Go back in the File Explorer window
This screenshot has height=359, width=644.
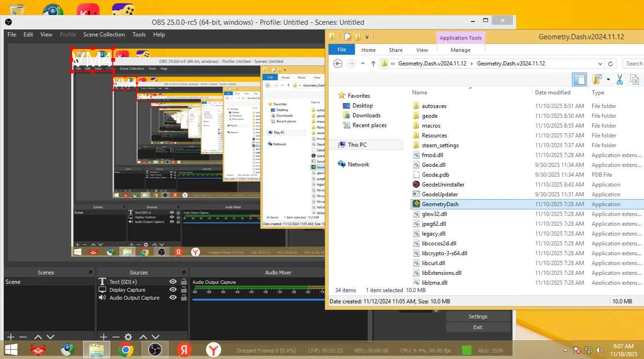(x=338, y=64)
